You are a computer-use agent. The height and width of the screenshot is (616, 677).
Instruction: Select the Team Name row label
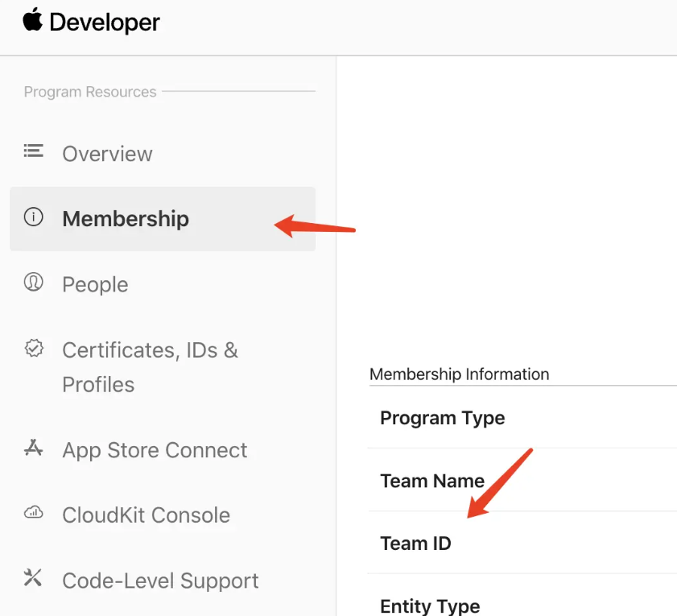point(432,481)
